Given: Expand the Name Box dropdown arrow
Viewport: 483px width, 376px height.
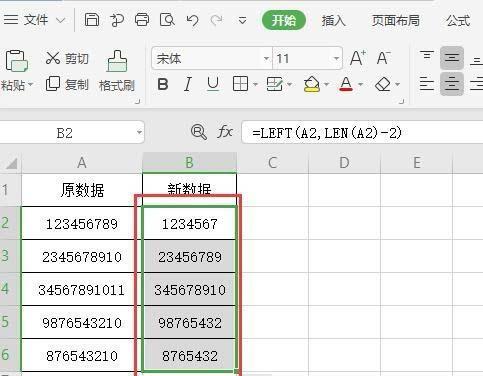Looking at the screenshot, I should coord(139,132).
